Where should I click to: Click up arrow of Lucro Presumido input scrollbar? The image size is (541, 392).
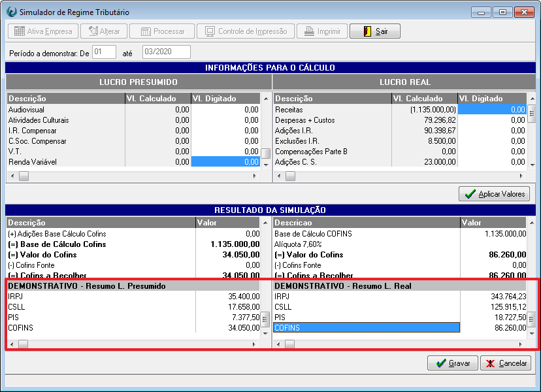pos(266,99)
